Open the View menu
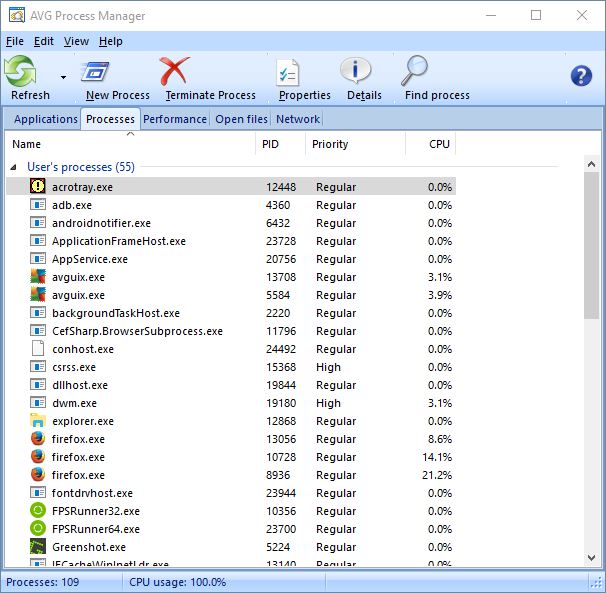The height and width of the screenshot is (593, 606). pos(76,41)
